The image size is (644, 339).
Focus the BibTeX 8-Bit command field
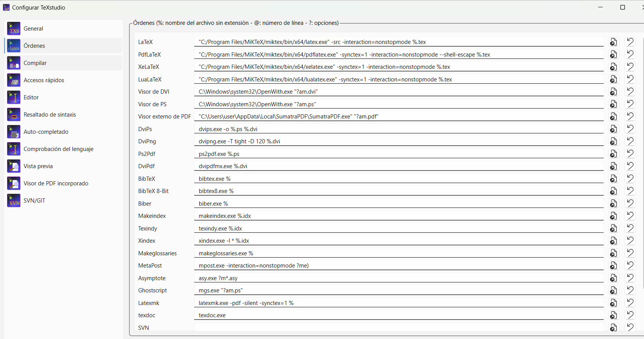pos(399,191)
